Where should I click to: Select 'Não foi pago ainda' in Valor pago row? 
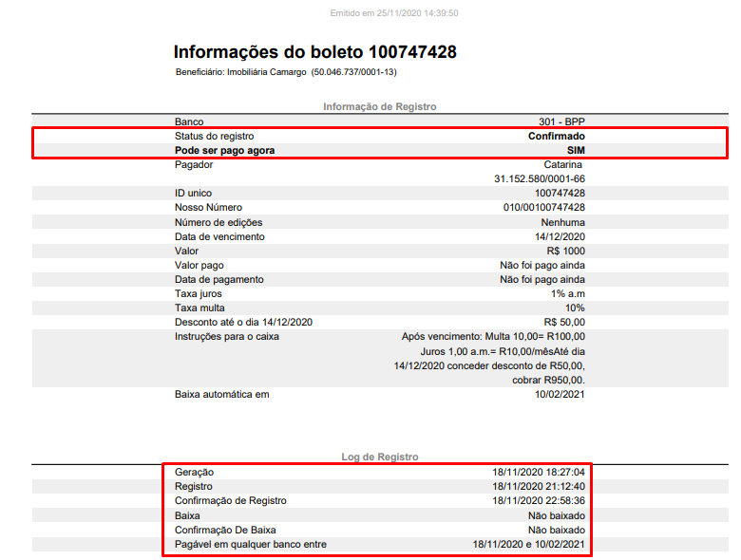coord(542,266)
